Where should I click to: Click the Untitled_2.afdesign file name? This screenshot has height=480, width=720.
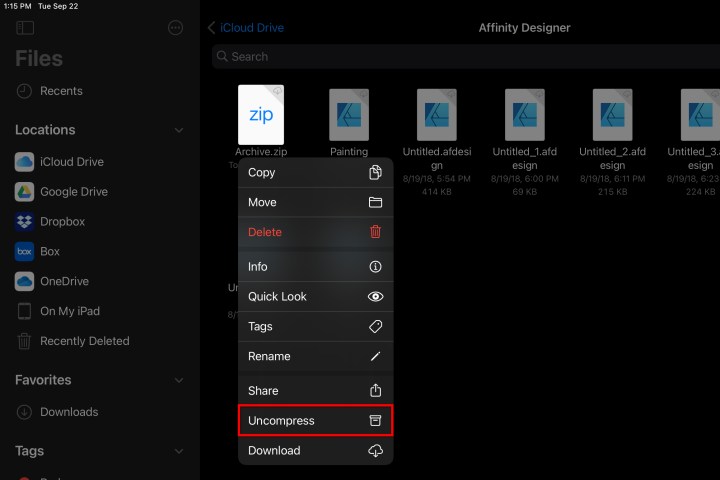613,158
